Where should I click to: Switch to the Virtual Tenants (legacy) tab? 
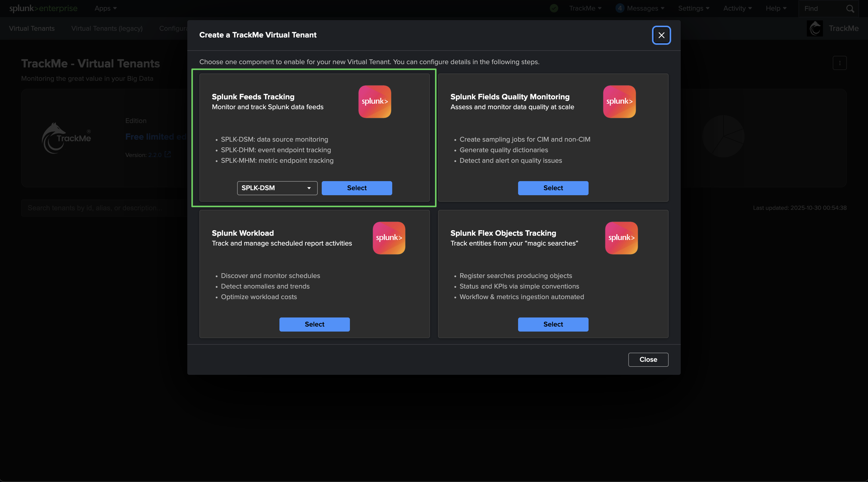click(107, 29)
